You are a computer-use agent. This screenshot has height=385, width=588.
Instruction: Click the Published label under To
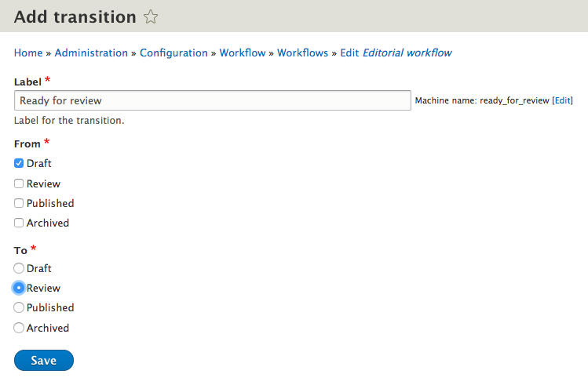coord(50,307)
